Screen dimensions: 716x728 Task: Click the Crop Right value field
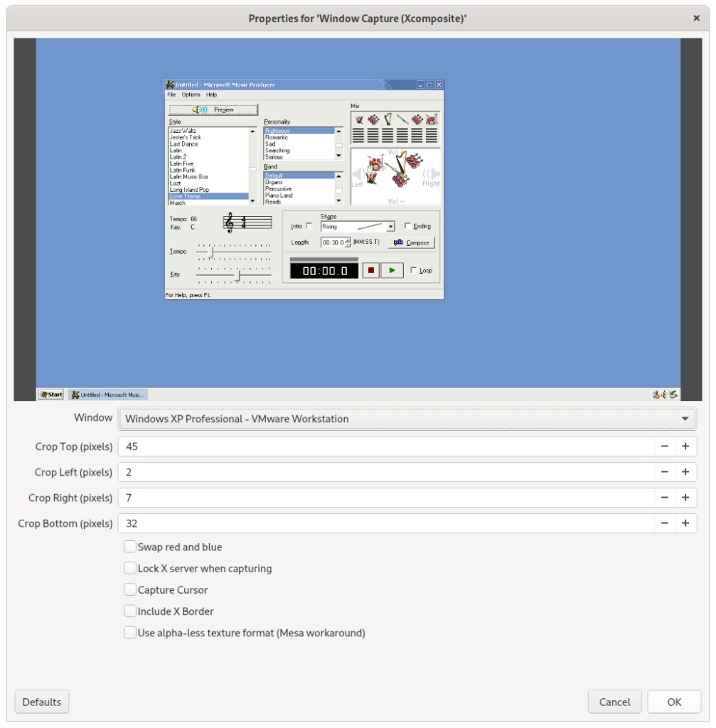386,498
